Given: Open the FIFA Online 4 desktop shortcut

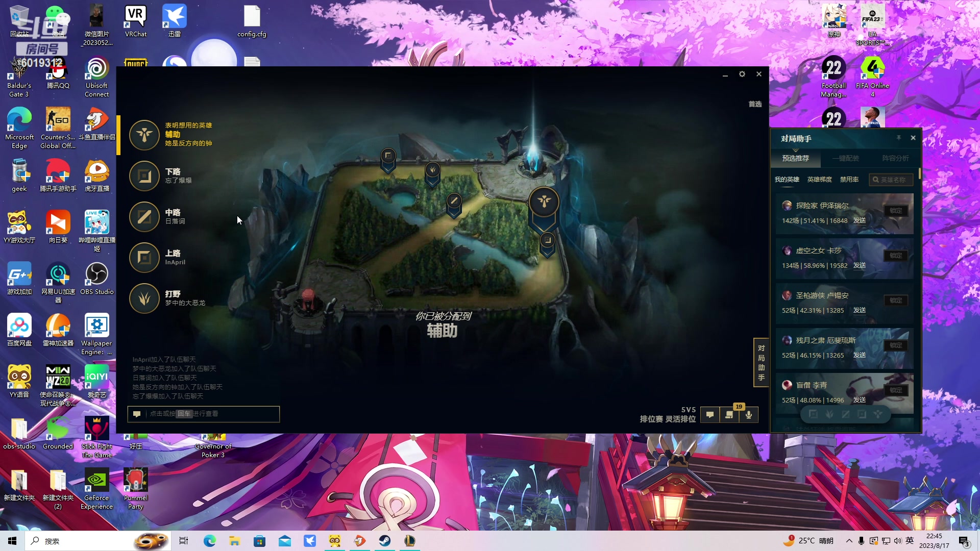Looking at the screenshot, I should (x=872, y=77).
